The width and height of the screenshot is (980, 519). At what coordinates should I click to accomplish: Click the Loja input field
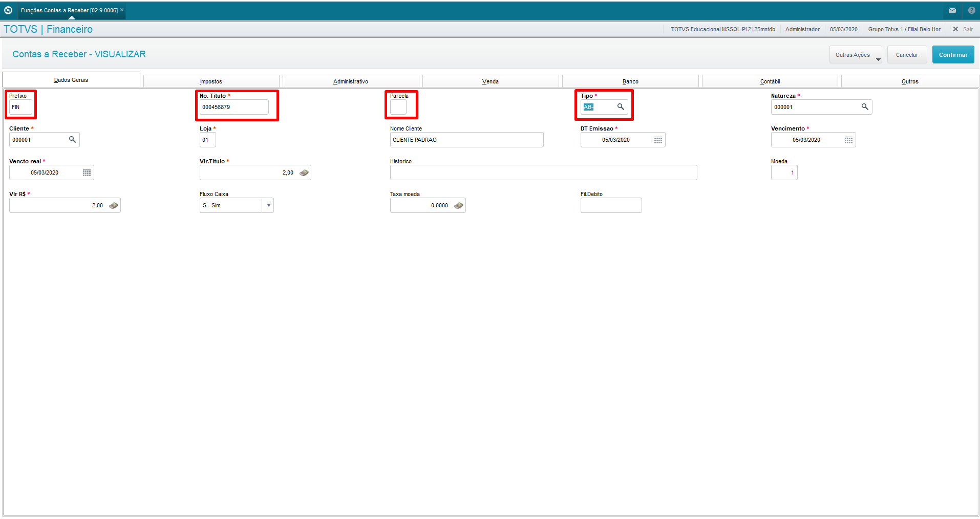click(208, 140)
